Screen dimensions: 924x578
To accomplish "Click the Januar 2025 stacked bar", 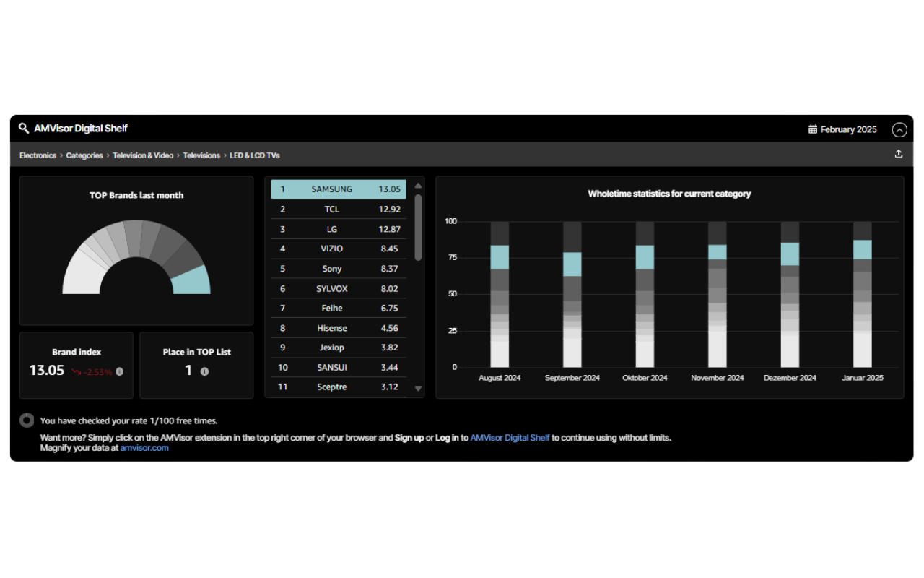I will pos(863,295).
